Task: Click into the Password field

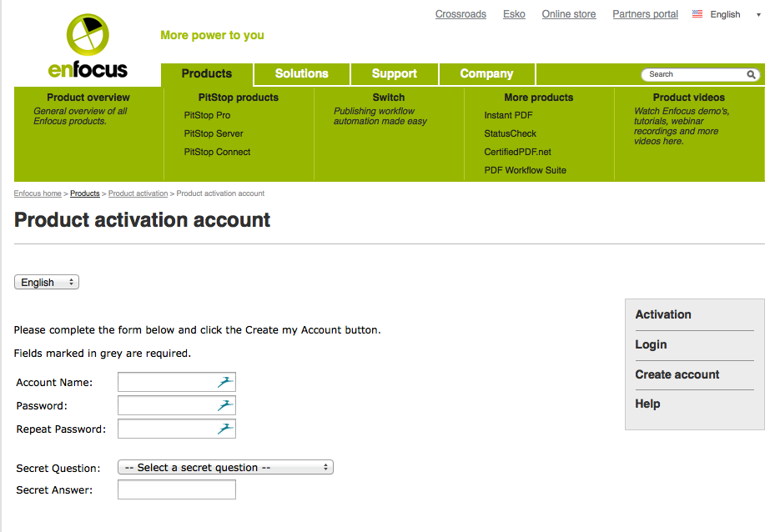Action: [x=177, y=405]
